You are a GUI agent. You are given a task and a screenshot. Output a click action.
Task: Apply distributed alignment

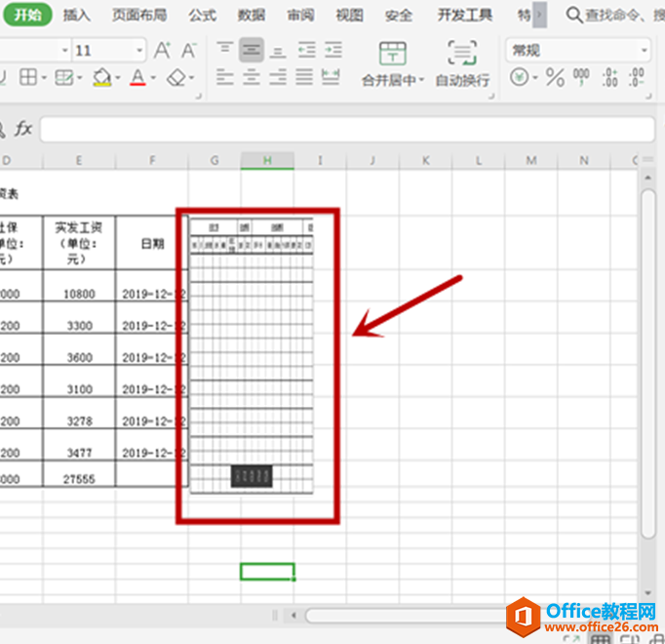[331, 77]
